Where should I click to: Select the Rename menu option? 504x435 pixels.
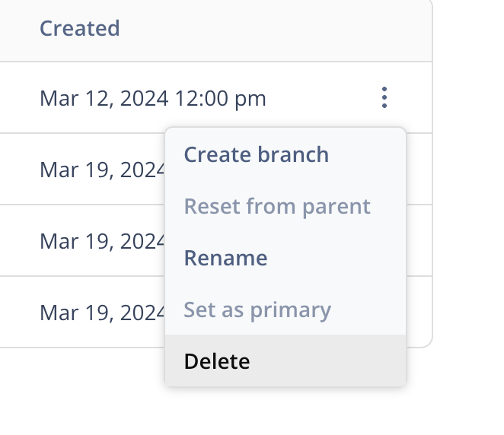click(x=225, y=258)
